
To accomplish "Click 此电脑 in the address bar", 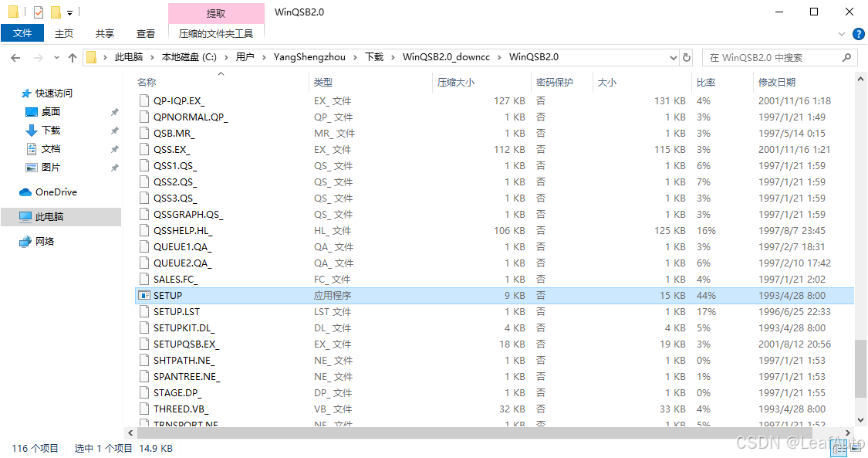I will pos(129,57).
